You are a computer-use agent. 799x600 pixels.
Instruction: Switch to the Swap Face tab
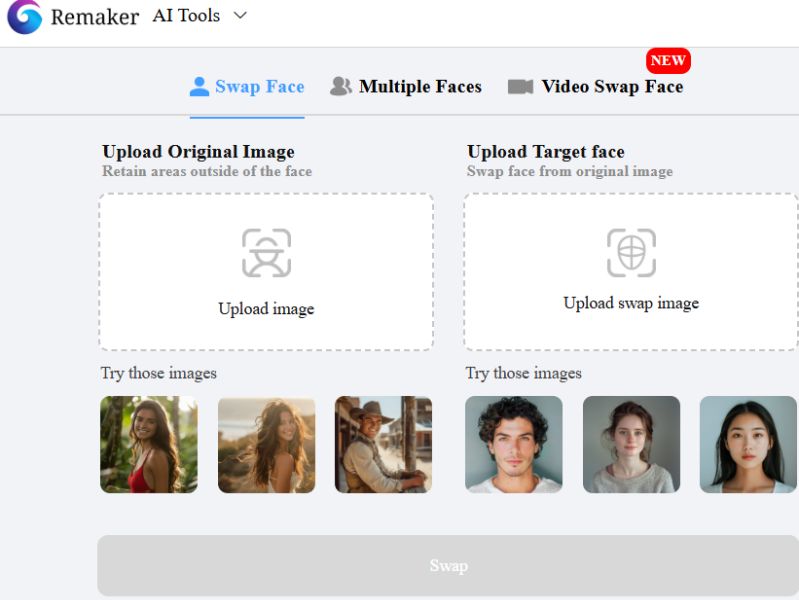[x=247, y=87]
